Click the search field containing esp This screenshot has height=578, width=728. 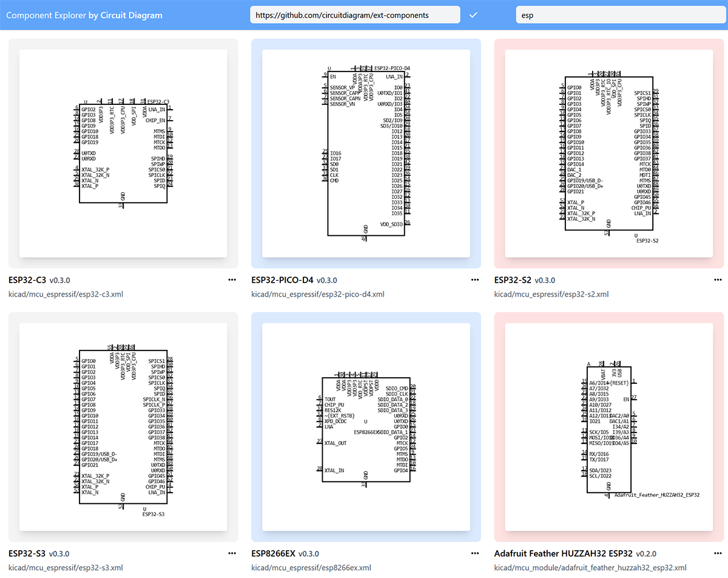pyautogui.click(x=620, y=15)
